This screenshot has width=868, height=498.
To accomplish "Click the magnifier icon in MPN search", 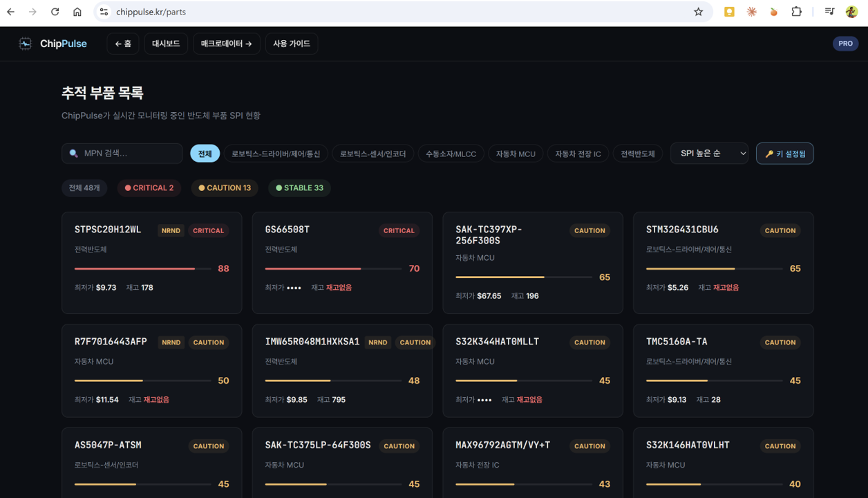I will click(x=74, y=154).
